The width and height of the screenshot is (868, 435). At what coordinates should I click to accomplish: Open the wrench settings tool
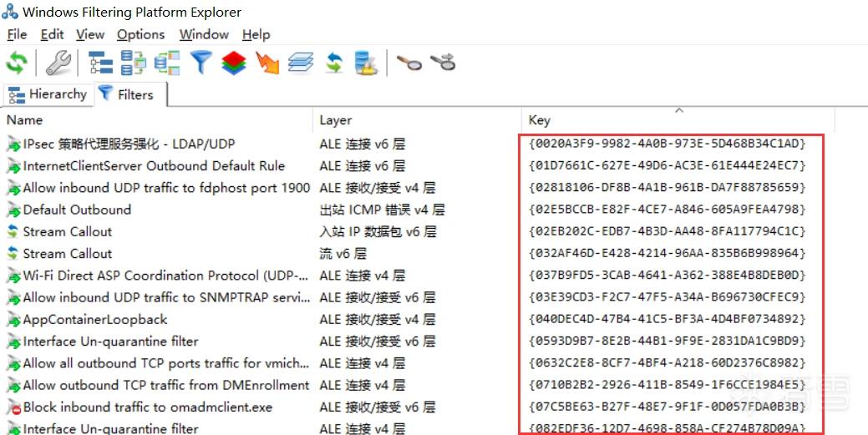(58, 63)
